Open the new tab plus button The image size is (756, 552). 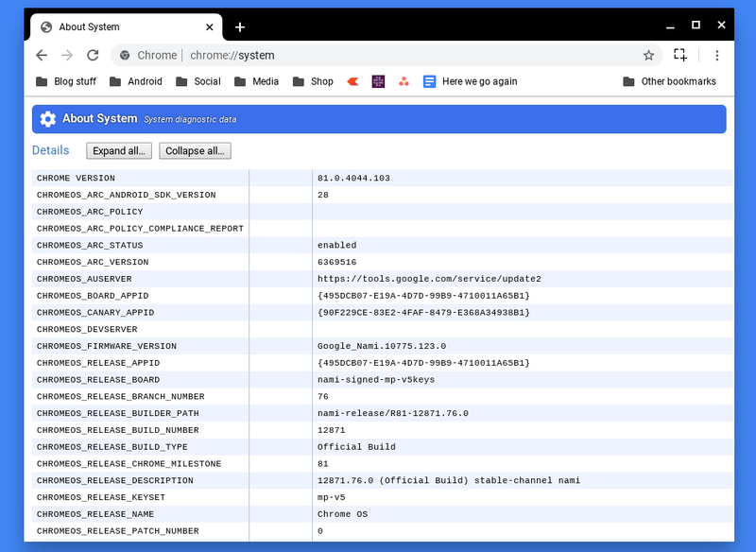click(240, 27)
